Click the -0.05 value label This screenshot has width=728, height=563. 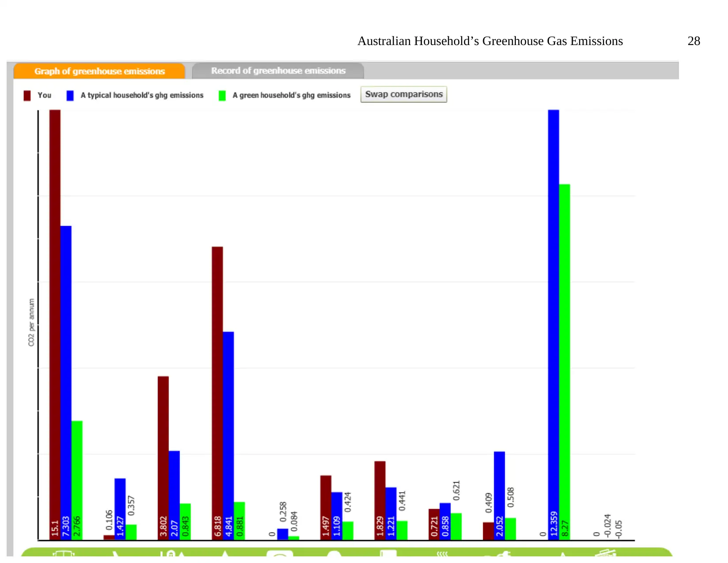(619, 529)
